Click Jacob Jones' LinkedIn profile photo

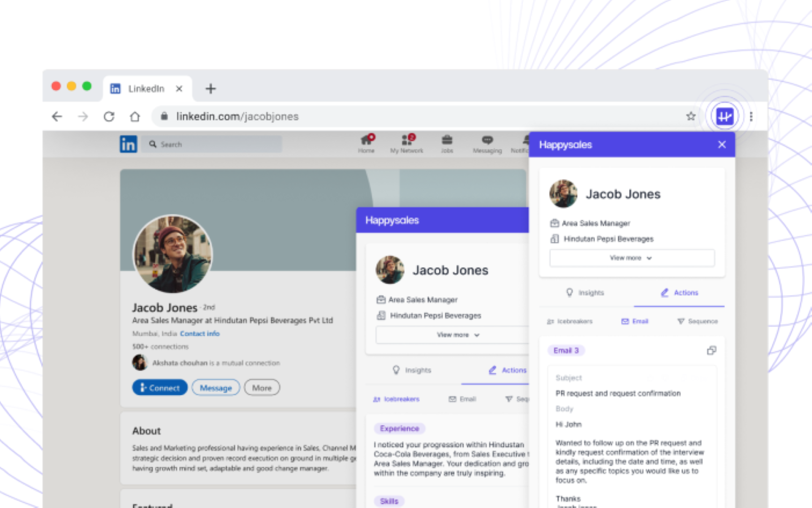click(x=173, y=254)
